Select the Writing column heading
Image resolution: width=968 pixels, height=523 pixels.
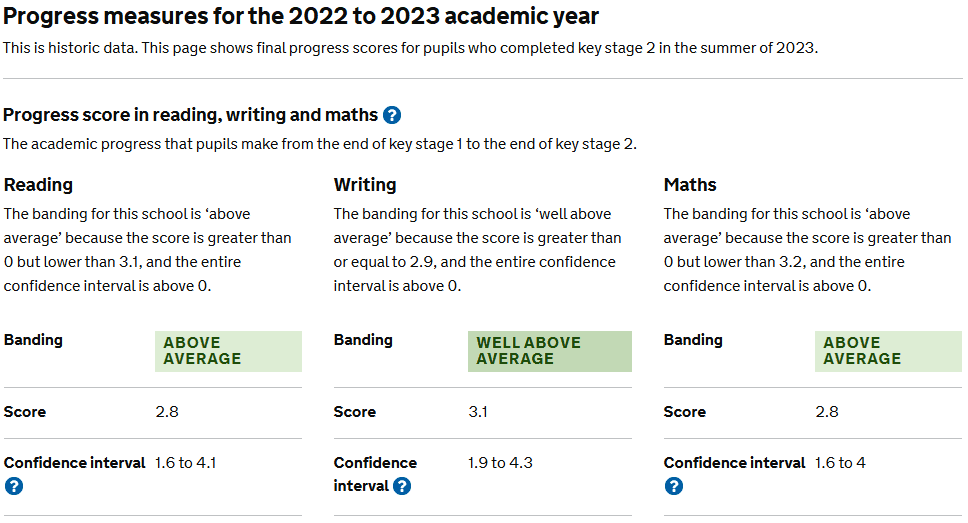click(x=365, y=185)
